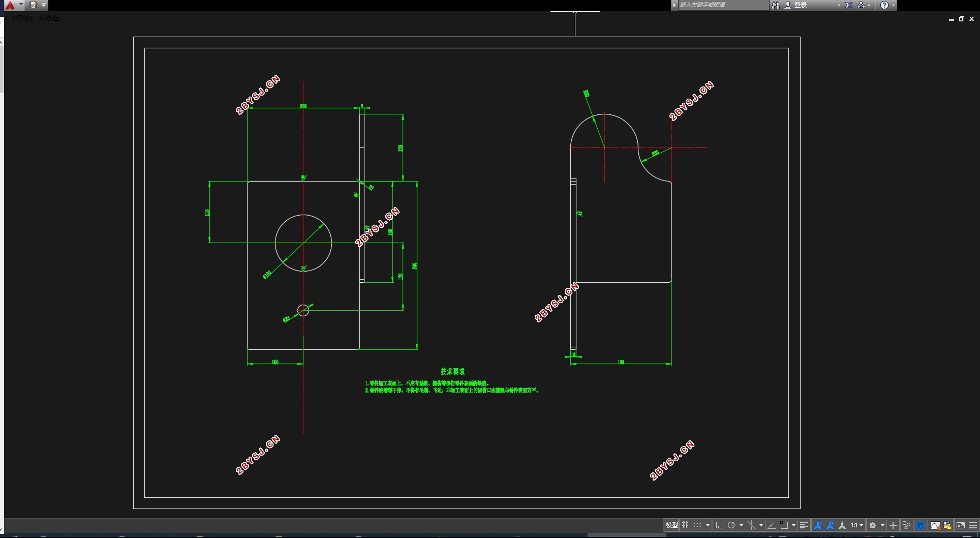Open the status bar customization menu
Screen dimensions: 980x538
(x=973, y=525)
